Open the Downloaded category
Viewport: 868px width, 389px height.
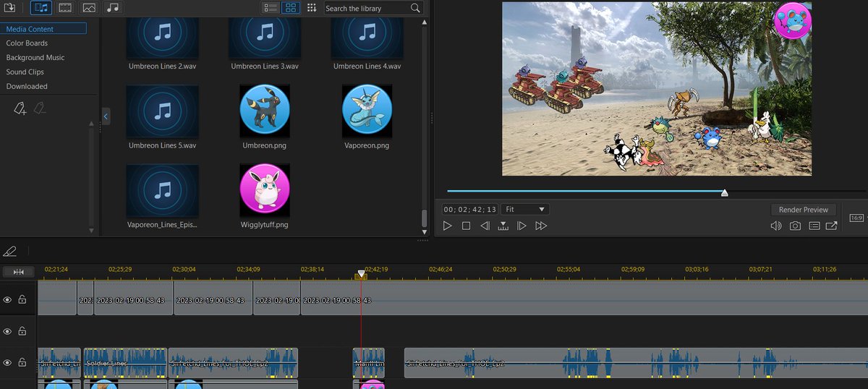(27, 87)
